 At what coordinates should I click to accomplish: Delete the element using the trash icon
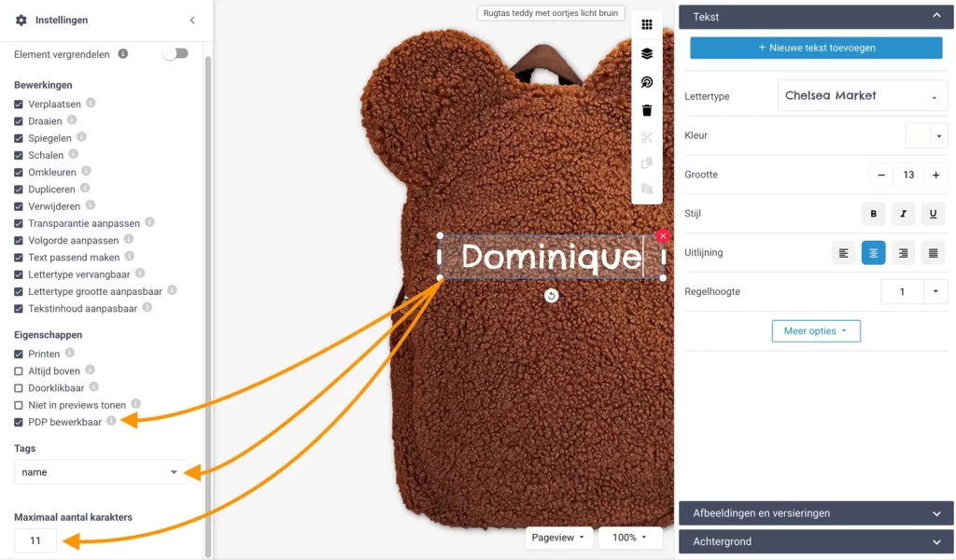click(647, 111)
